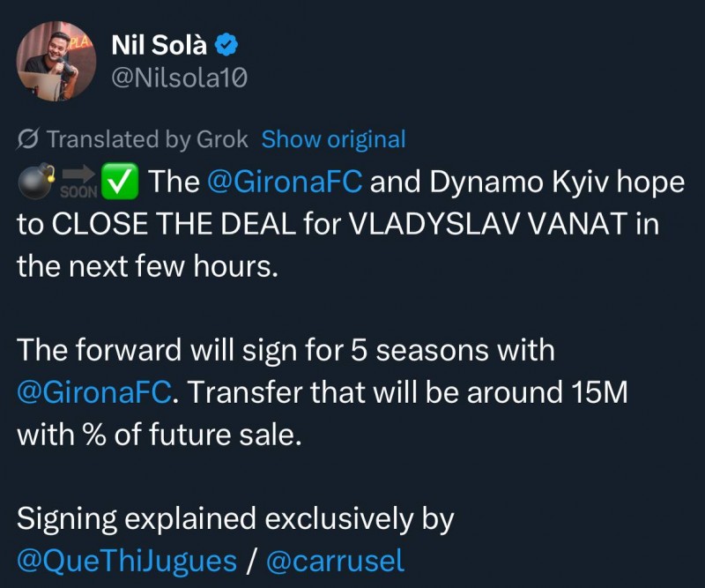The height and width of the screenshot is (588, 705).
Task: Show the original untranslated post
Action: point(334,139)
